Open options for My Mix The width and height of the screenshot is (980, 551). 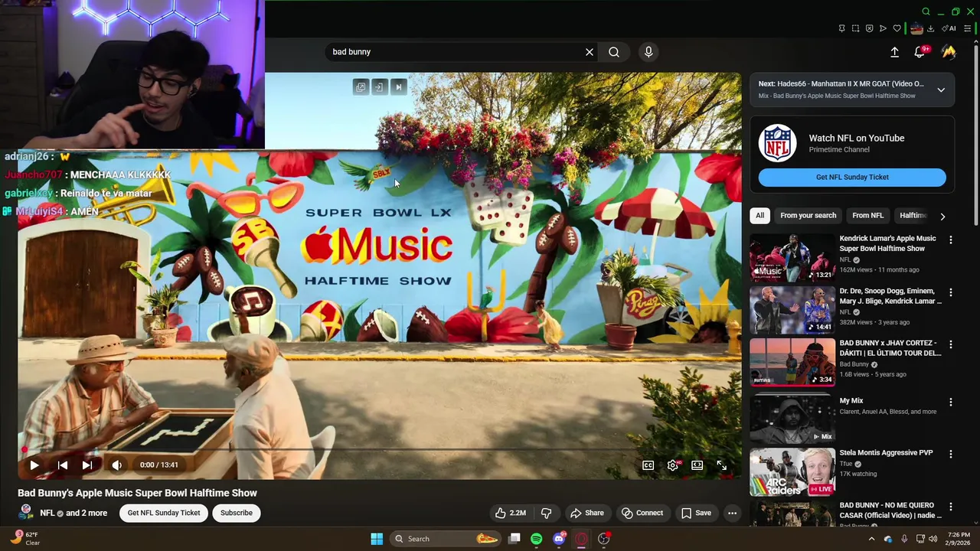(x=950, y=402)
